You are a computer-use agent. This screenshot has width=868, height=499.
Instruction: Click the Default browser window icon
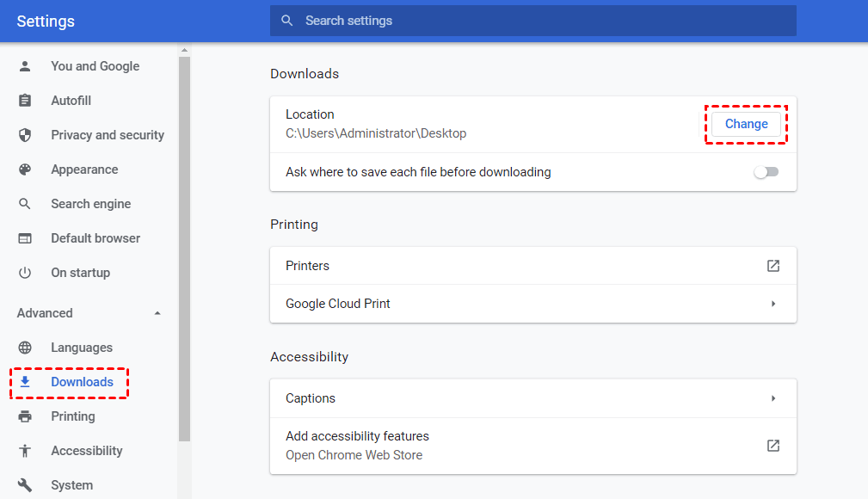pos(25,238)
